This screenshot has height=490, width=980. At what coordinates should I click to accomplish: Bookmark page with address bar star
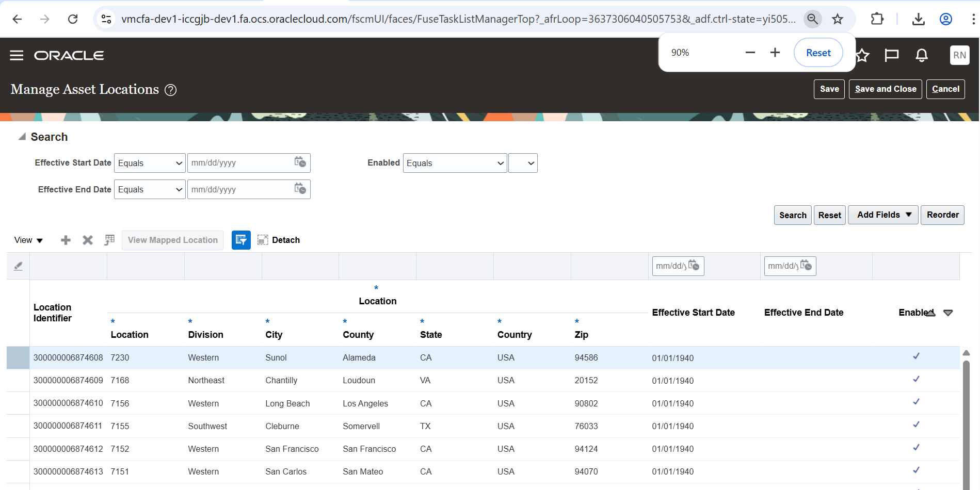(837, 19)
